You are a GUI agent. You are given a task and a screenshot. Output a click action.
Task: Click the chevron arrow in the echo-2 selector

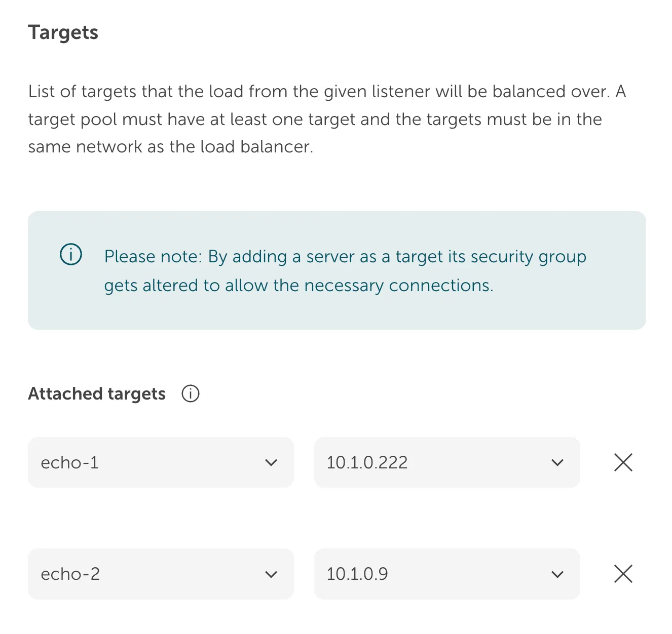pyautogui.click(x=271, y=574)
